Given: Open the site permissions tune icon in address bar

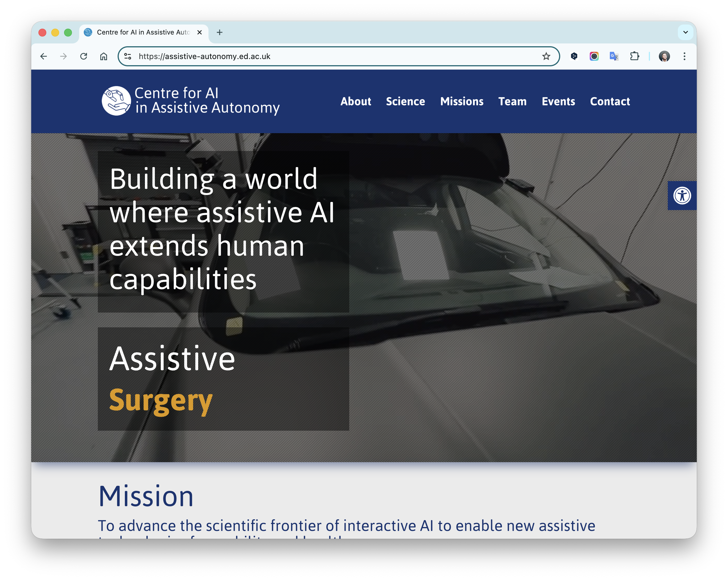Looking at the screenshot, I should pos(127,56).
